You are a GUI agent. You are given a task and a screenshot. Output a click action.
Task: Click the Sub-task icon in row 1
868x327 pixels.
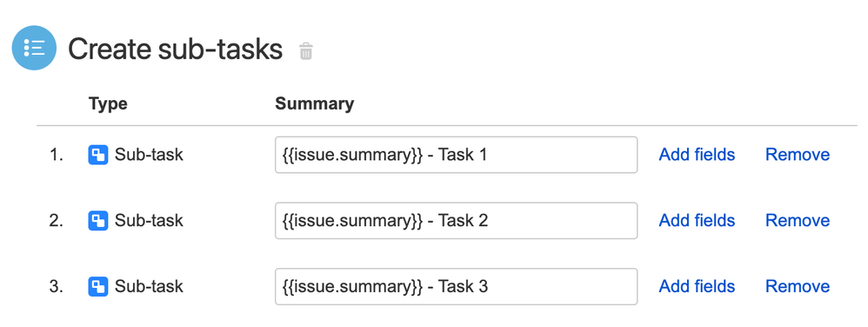coord(98,155)
